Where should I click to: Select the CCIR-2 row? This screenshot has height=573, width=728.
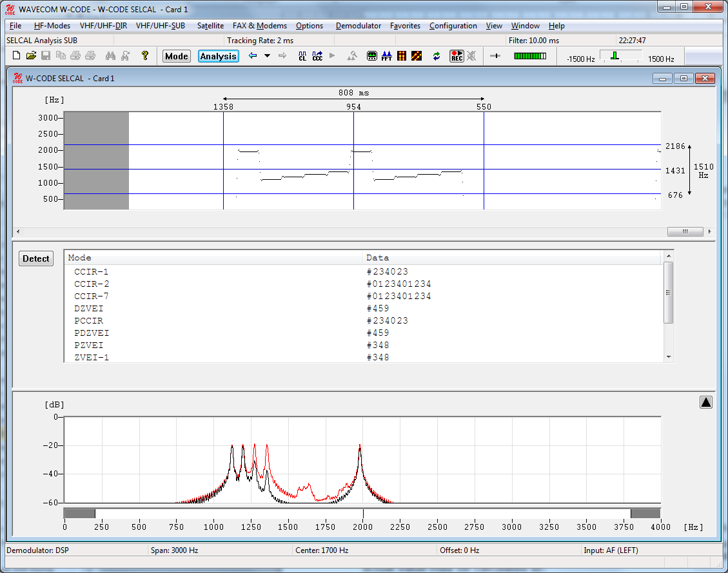362,284
